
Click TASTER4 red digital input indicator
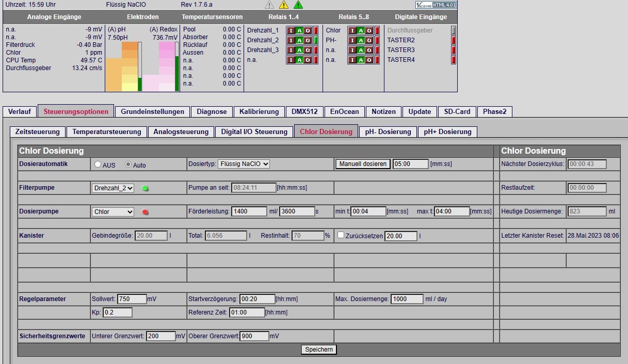pyautogui.click(x=454, y=60)
